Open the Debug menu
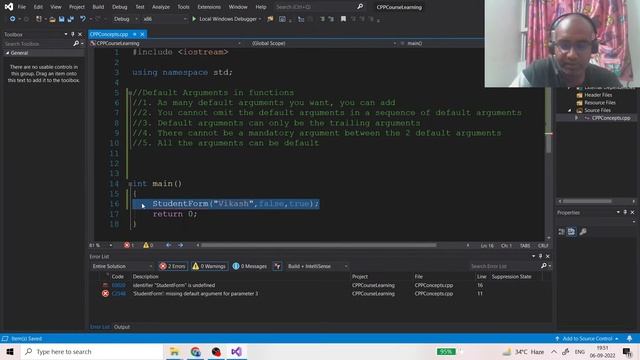The image size is (640, 360). click(120, 7)
